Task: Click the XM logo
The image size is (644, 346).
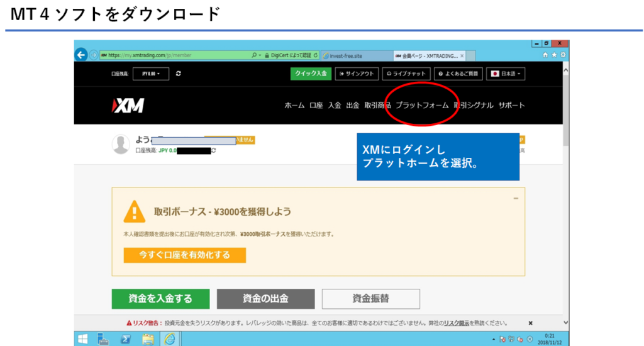Action: click(x=128, y=106)
